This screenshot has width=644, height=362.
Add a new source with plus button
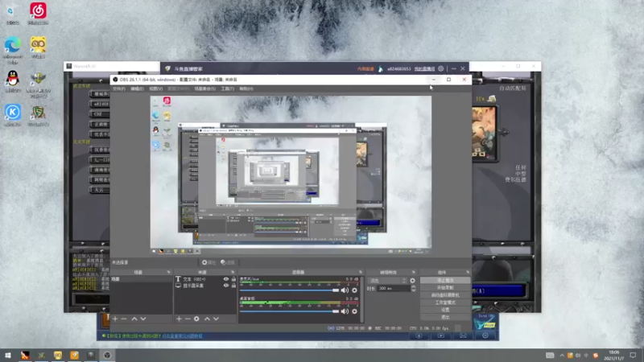click(x=179, y=319)
